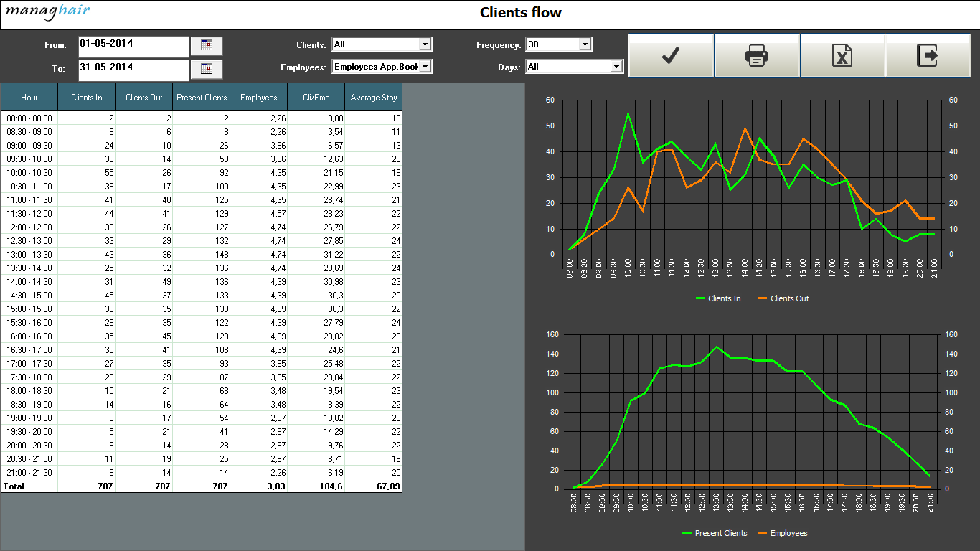Open the Frequency dropdown

point(585,44)
